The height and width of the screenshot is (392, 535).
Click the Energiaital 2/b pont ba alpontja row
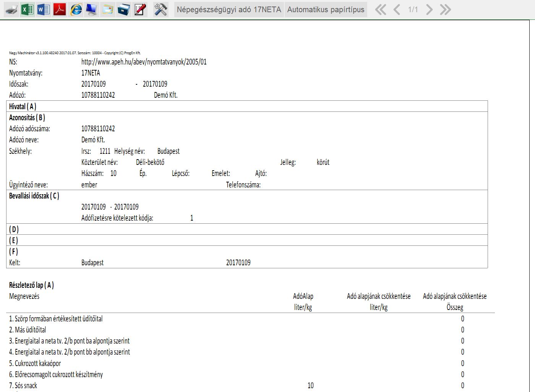tap(69, 341)
